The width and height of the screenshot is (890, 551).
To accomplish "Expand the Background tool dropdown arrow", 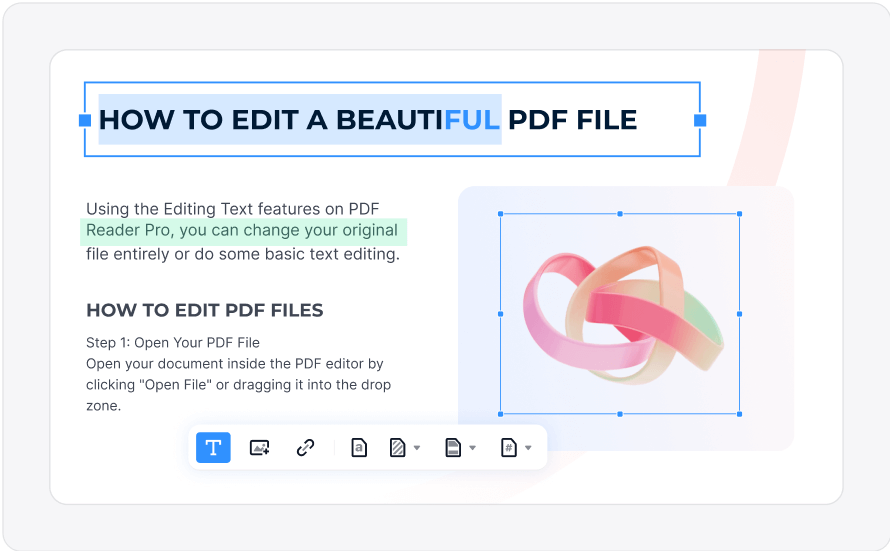I will 417,448.
